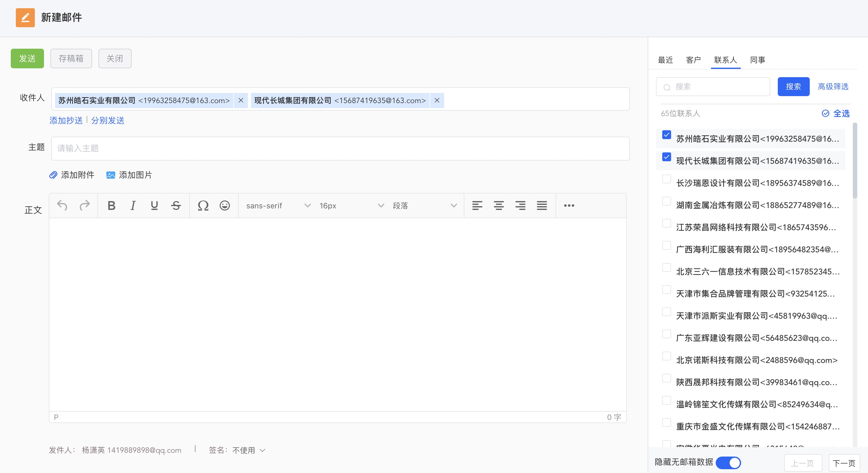Apply italic formatting in the editor toolbar
The image size is (868, 473).
(133, 206)
